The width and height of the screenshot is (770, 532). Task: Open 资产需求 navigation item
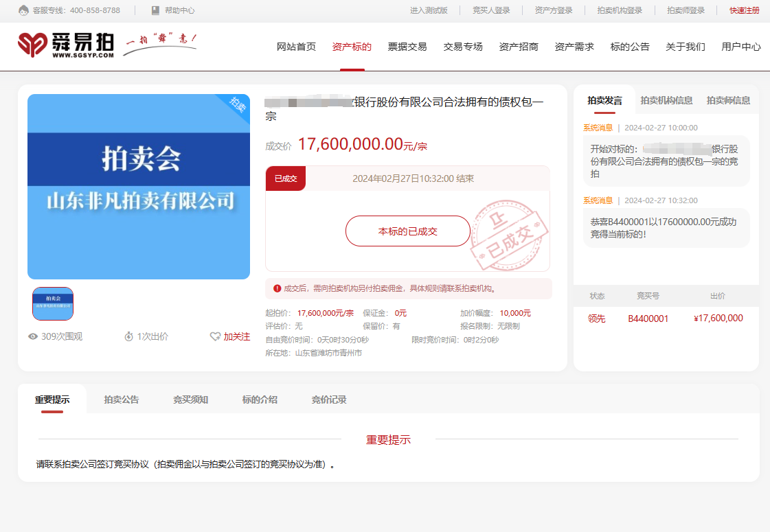[x=574, y=47]
